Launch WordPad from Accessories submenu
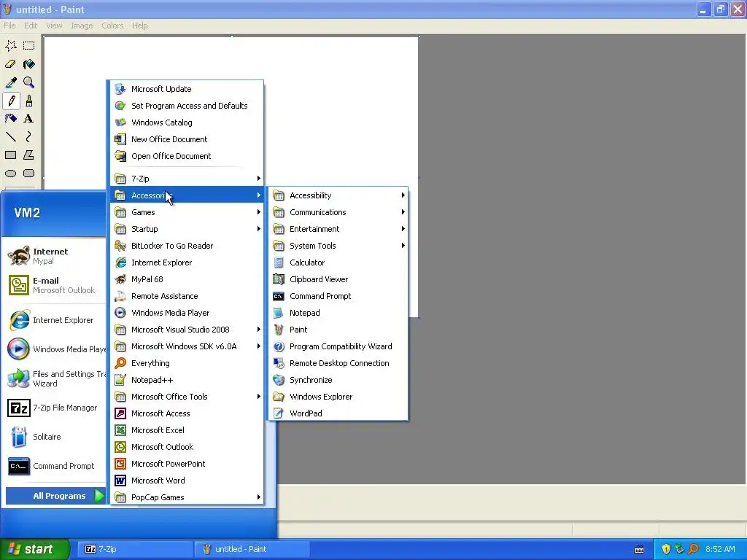The width and height of the screenshot is (747, 560). coord(338,413)
